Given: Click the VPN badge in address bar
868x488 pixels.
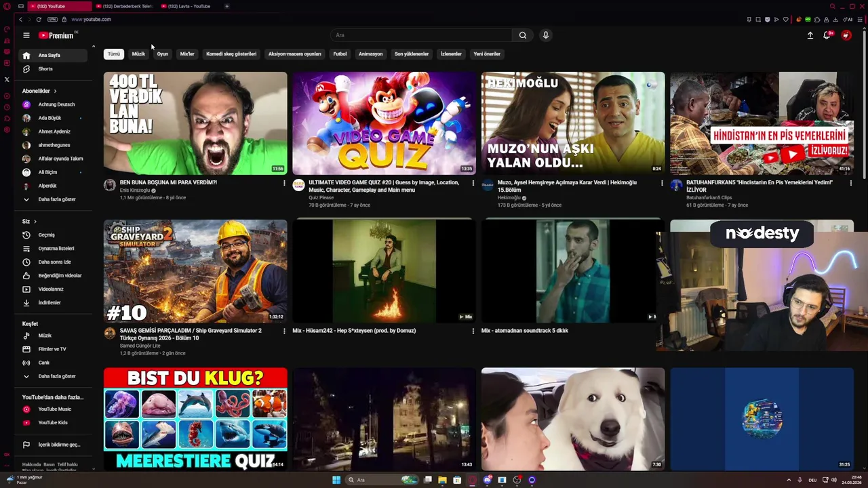Looking at the screenshot, I should click(52, 19).
